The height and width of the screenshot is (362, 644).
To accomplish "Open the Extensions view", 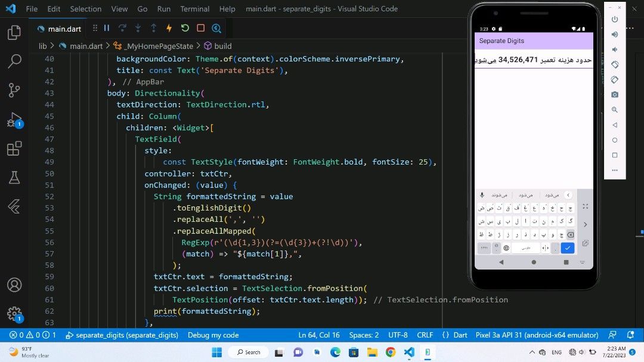I will click(x=14, y=148).
